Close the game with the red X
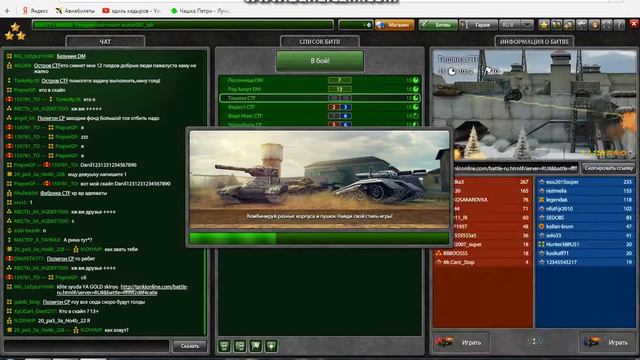This screenshot has height=360, width=640. point(634,24)
